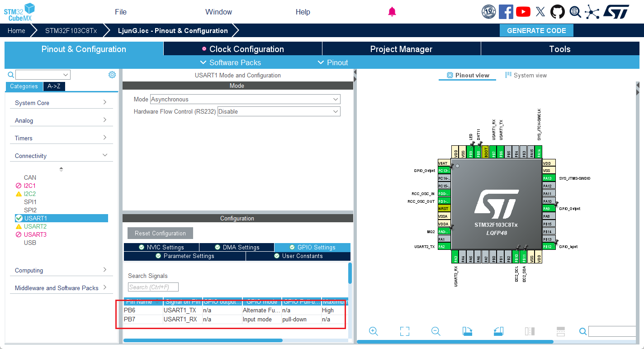
Task: Open the Pinout dropdown menu
Action: point(333,62)
